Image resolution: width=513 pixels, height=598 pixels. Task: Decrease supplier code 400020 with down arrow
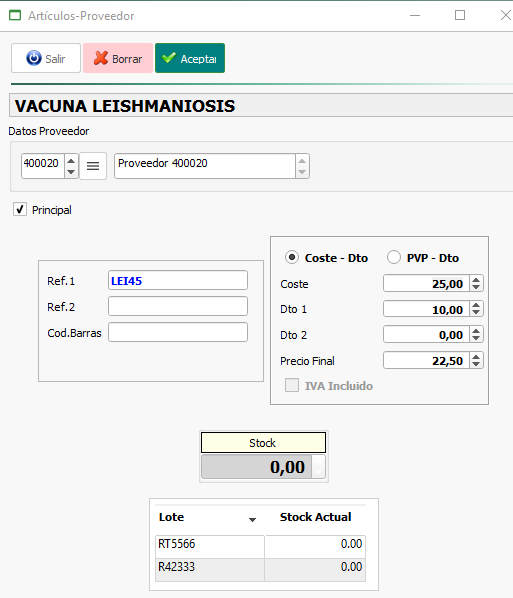click(x=71, y=172)
